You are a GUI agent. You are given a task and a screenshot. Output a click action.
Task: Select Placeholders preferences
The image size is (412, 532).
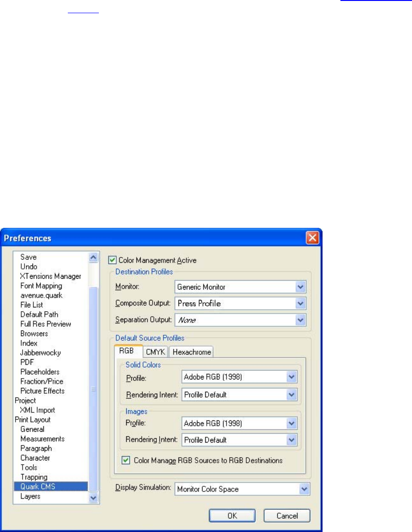(x=40, y=371)
